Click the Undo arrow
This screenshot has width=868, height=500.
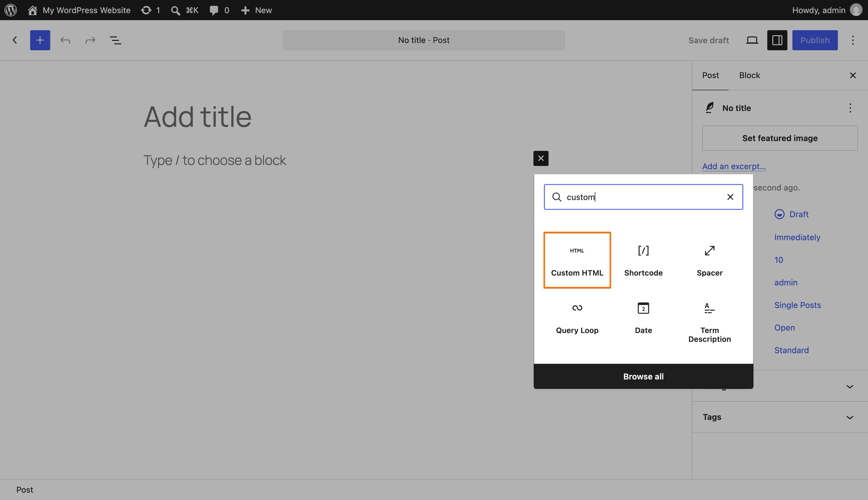click(65, 40)
